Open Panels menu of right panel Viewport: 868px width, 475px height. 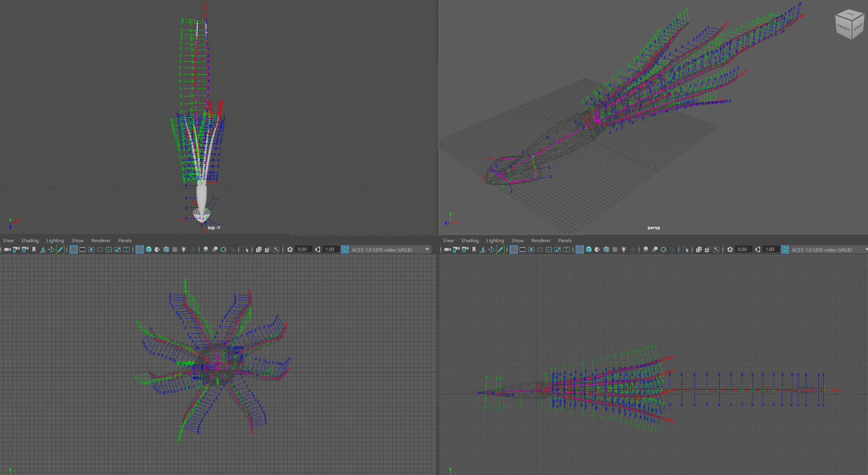click(565, 240)
